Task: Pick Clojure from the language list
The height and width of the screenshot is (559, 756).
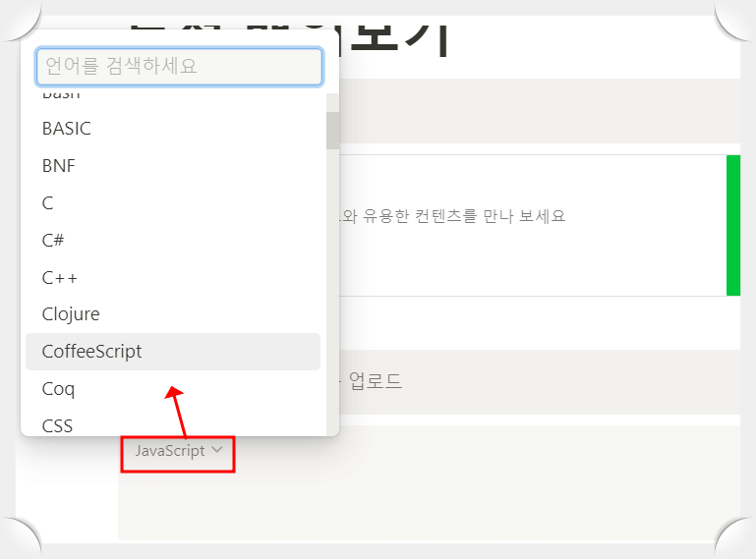Action: click(x=173, y=314)
